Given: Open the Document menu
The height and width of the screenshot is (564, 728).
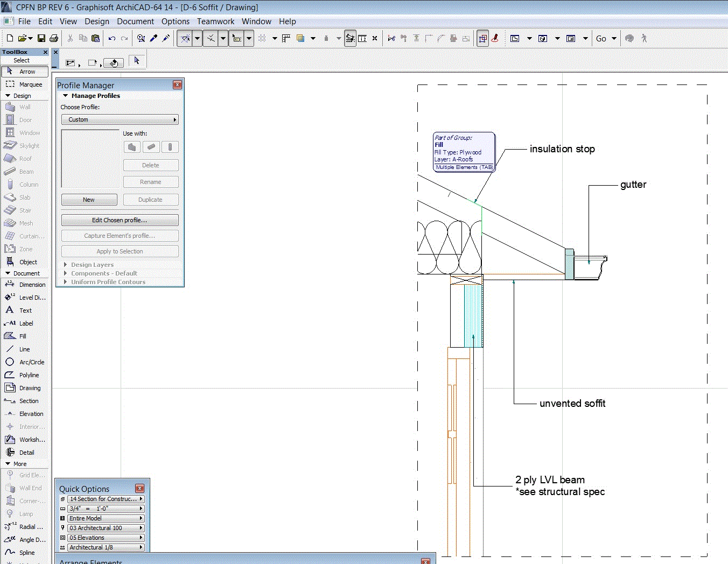Looking at the screenshot, I should (x=135, y=22).
